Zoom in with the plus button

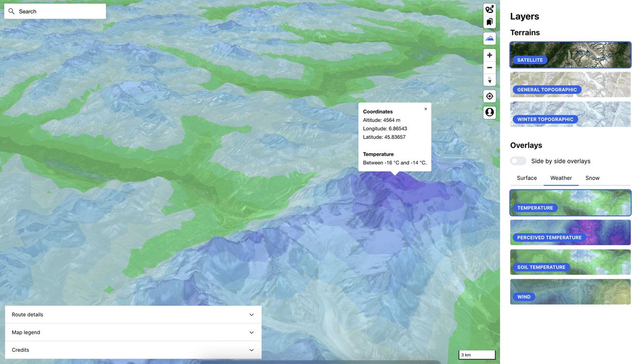pyautogui.click(x=489, y=55)
